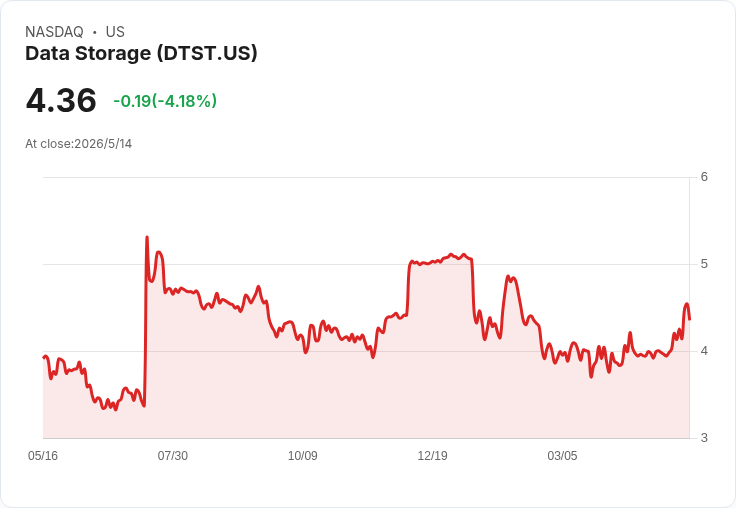Click the price plateau peak near 12/19
The width and height of the screenshot is (736, 508).
click(x=451, y=254)
